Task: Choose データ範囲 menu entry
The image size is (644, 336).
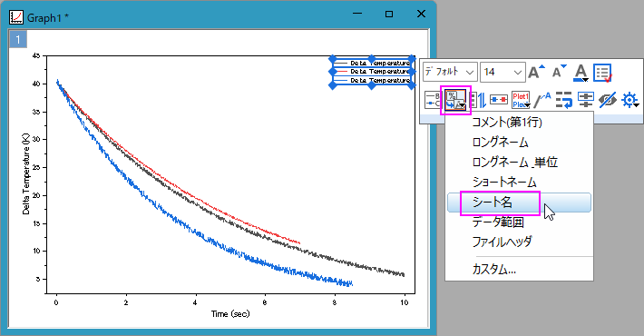Action: (498, 222)
